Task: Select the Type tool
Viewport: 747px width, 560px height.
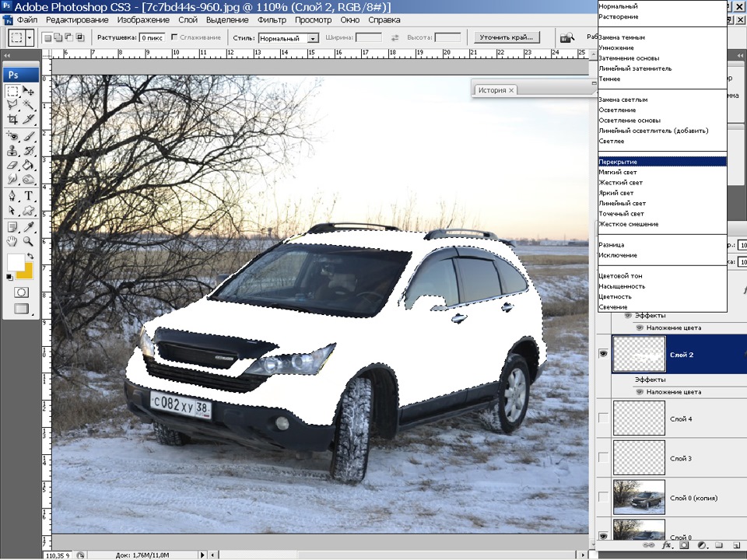Action: coord(29,196)
